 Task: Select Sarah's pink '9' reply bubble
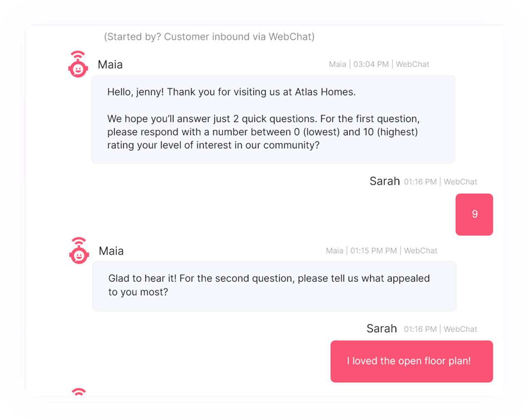click(474, 214)
